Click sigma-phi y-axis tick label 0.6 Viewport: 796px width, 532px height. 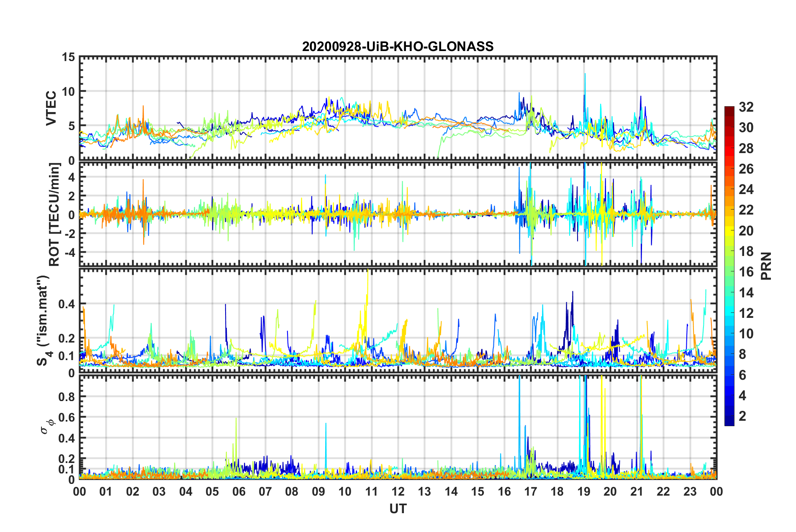click(x=67, y=417)
